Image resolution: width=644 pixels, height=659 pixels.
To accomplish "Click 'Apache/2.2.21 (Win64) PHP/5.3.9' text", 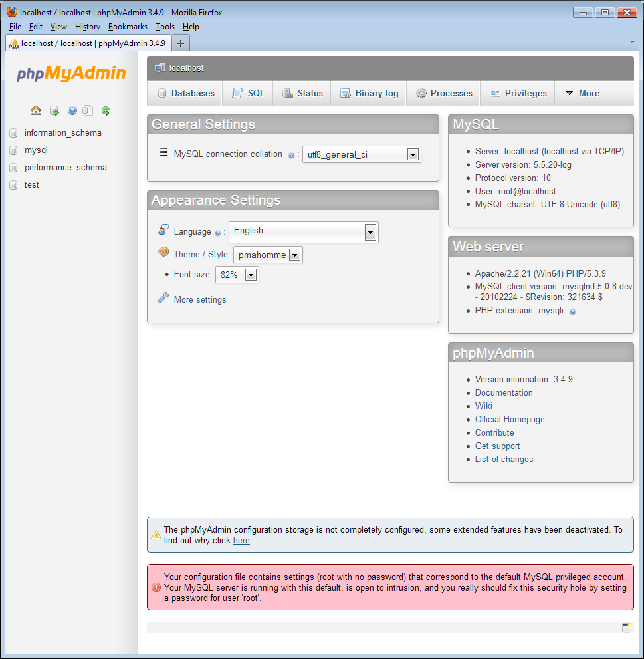I will (x=540, y=273).
